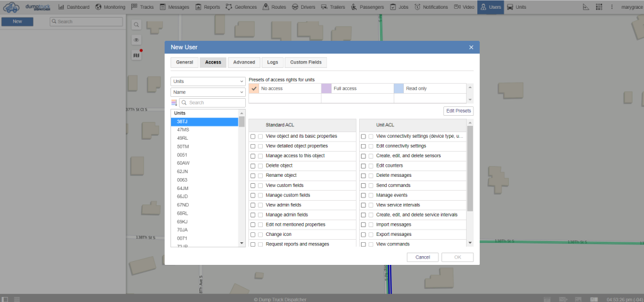Click the Edit Presets button

pos(458,111)
